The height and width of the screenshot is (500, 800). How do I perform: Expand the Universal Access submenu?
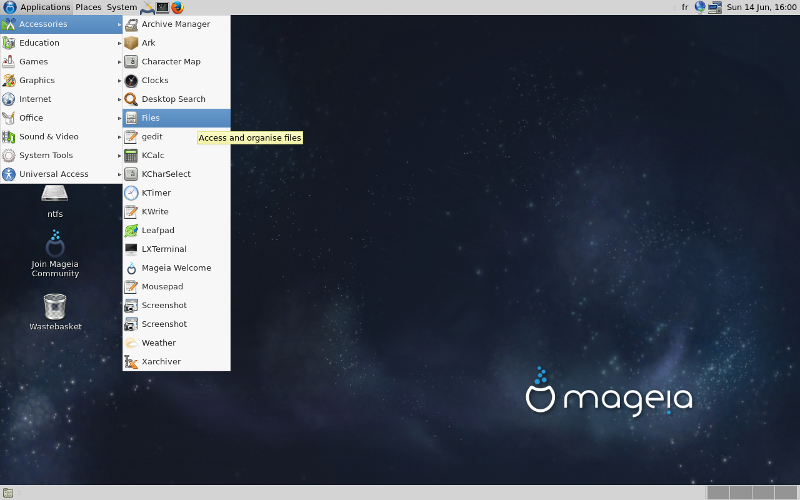61,174
